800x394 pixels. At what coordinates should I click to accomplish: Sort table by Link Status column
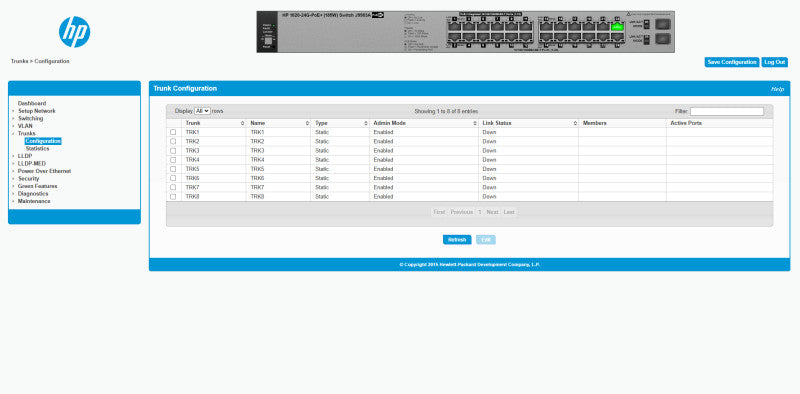[x=529, y=123]
